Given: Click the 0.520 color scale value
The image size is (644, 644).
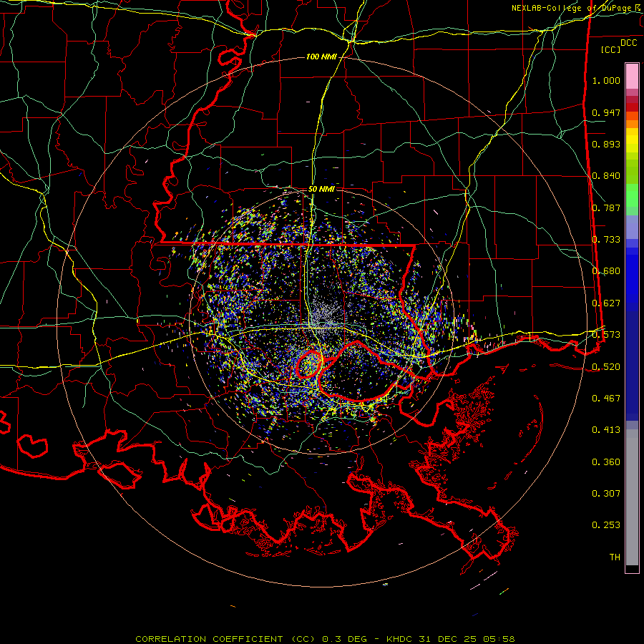Looking at the screenshot, I should point(606,367).
